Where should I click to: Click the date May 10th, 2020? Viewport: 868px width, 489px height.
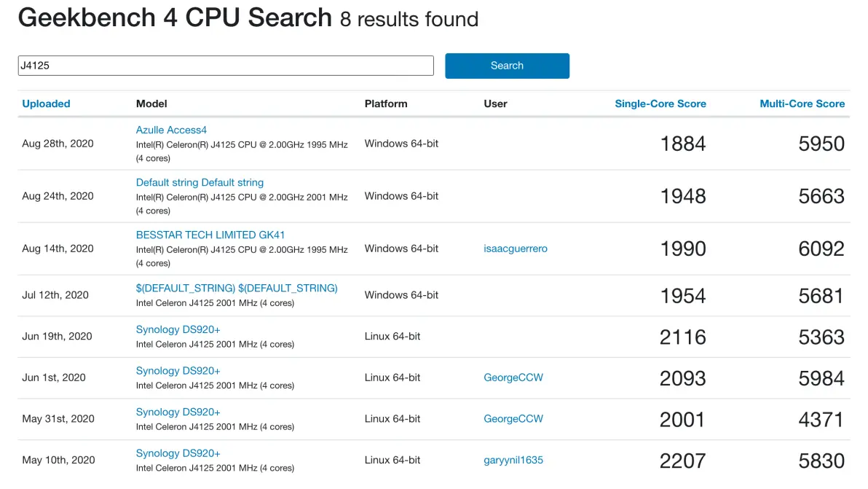click(x=58, y=460)
